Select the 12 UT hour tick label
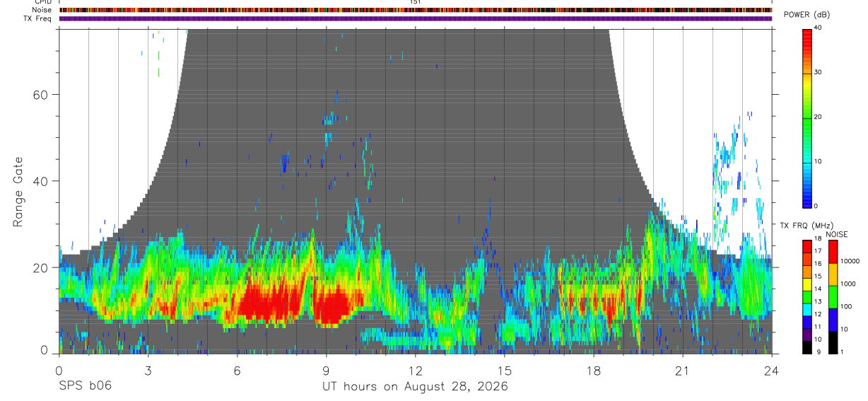This screenshot has width=868, height=401. pyautogui.click(x=415, y=370)
